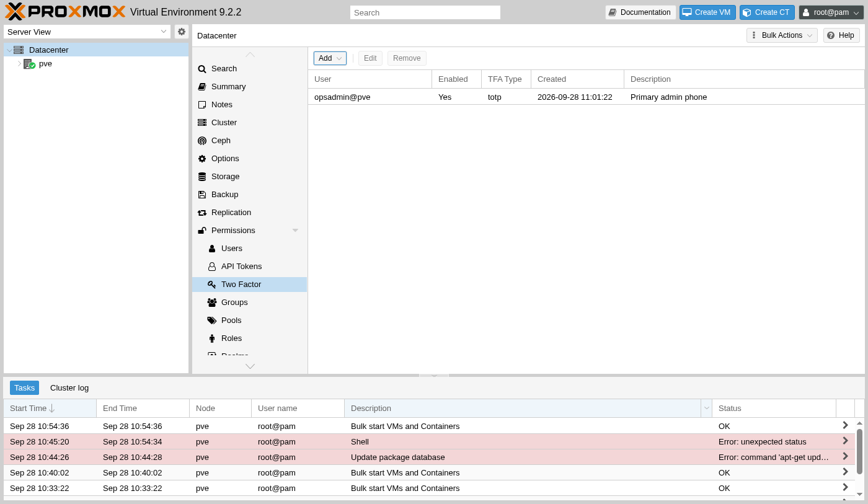Click the Permissions unlock icon
The height and width of the screenshot is (504, 868).
(202, 231)
